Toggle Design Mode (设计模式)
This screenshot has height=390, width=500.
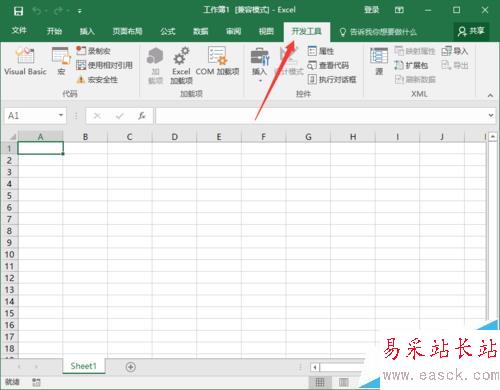(289, 62)
